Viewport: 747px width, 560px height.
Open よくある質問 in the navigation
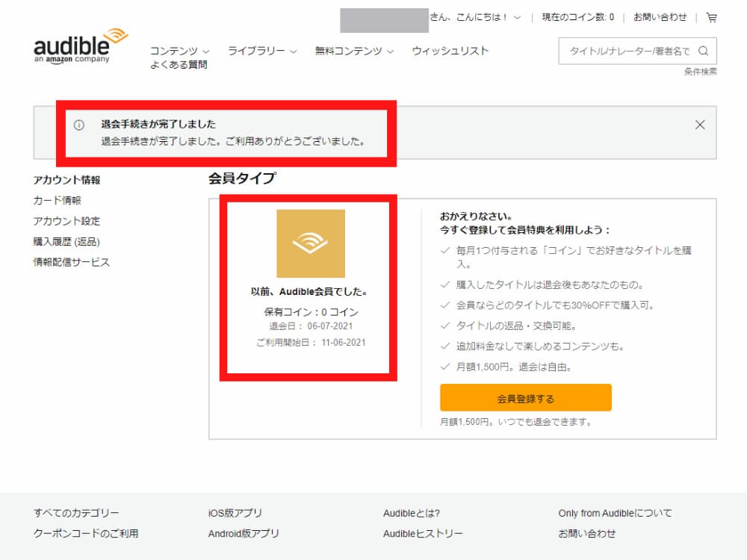click(179, 65)
